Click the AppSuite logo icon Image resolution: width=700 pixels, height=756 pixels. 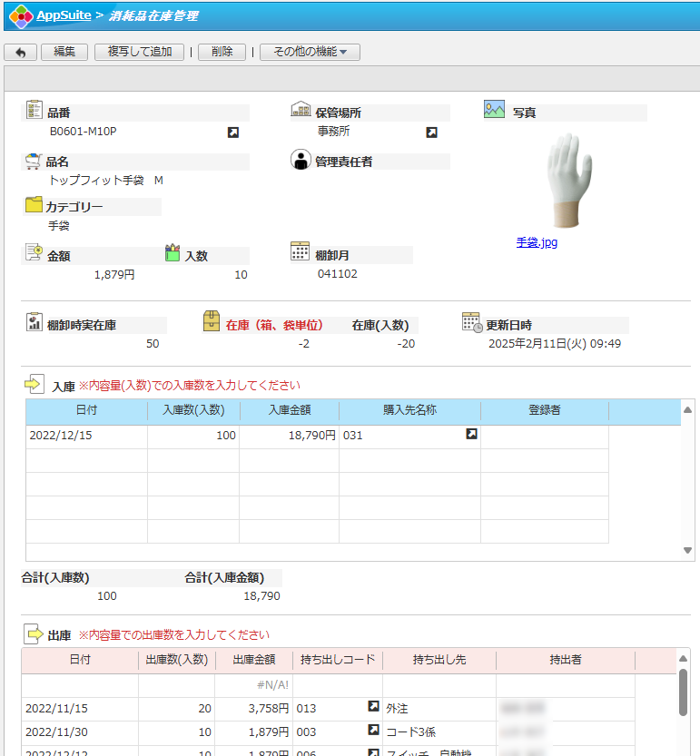[x=20, y=16]
